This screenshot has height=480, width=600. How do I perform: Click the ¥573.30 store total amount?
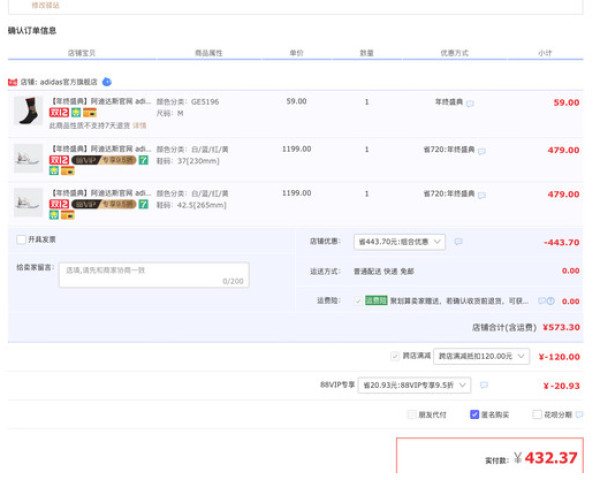[561, 327]
